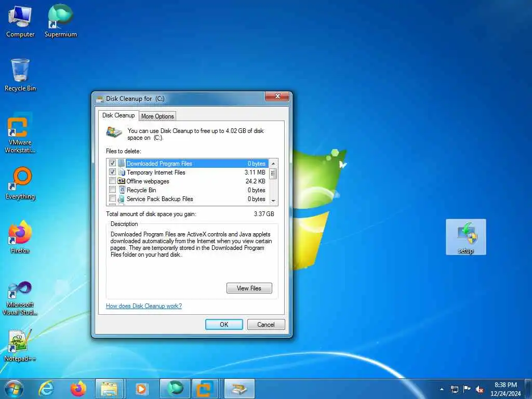Click the muted volume tray icon

click(x=480, y=389)
